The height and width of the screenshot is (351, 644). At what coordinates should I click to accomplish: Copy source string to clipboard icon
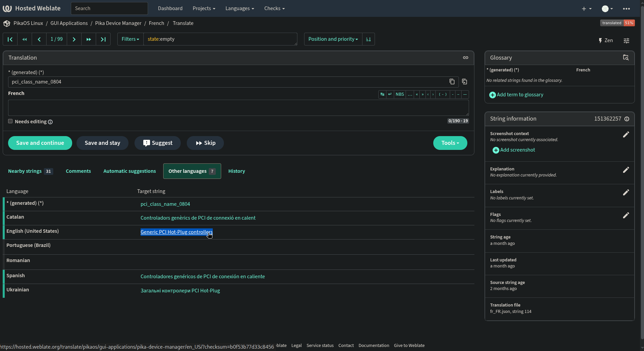click(x=452, y=82)
